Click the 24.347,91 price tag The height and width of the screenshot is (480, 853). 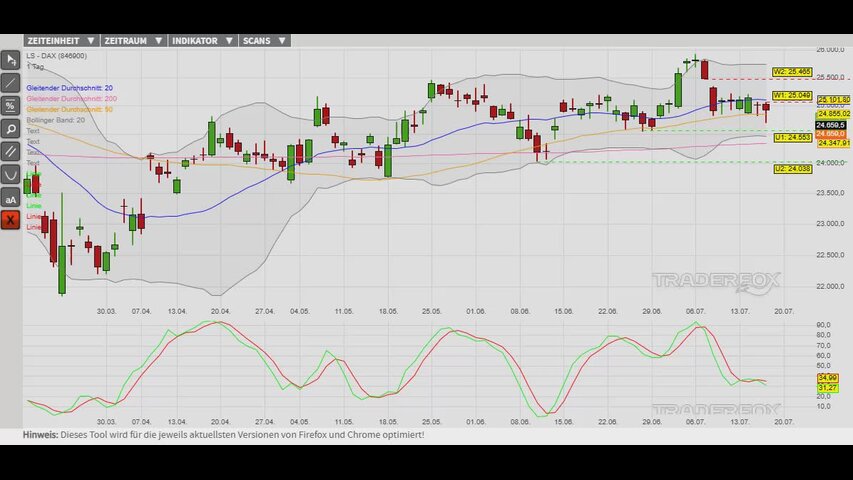click(x=833, y=143)
